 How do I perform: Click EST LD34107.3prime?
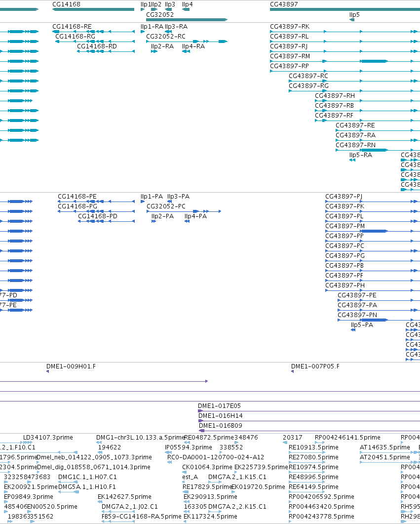coord(48,438)
